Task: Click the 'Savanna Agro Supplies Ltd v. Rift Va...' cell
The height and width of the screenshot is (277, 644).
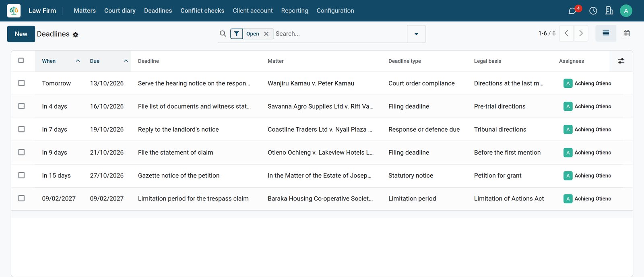Action: [x=320, y=106]
